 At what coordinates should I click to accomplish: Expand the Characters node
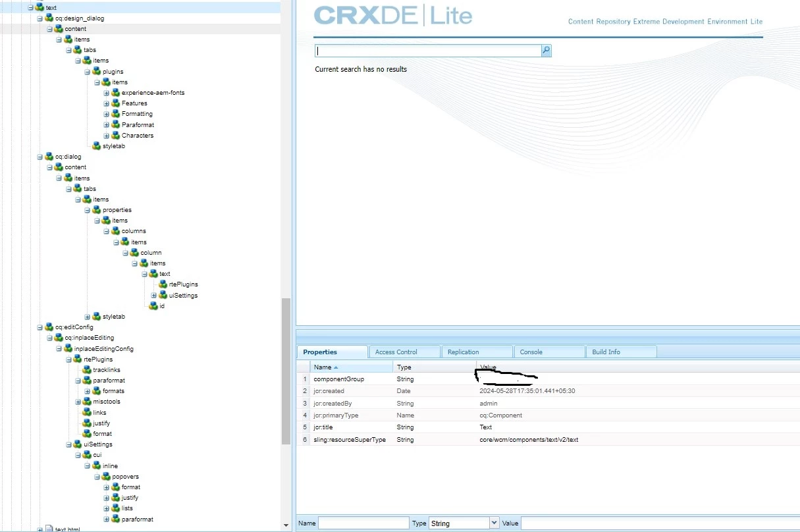(106, 136)
